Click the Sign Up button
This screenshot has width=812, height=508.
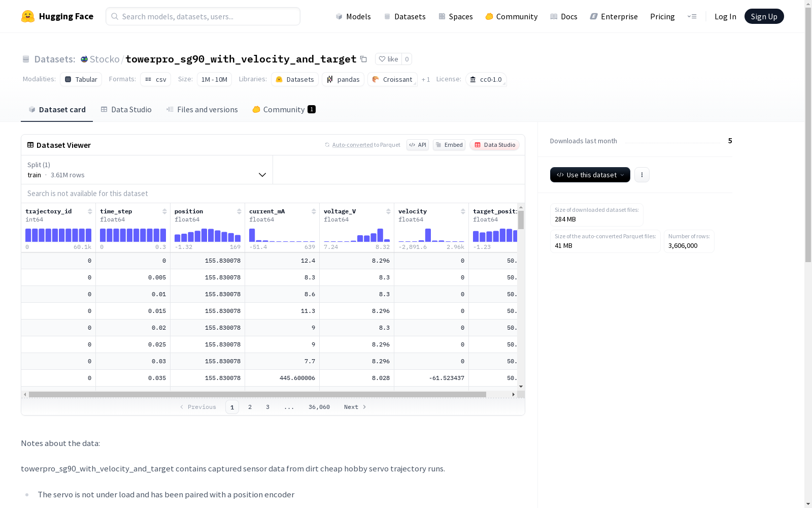point(764,16)
